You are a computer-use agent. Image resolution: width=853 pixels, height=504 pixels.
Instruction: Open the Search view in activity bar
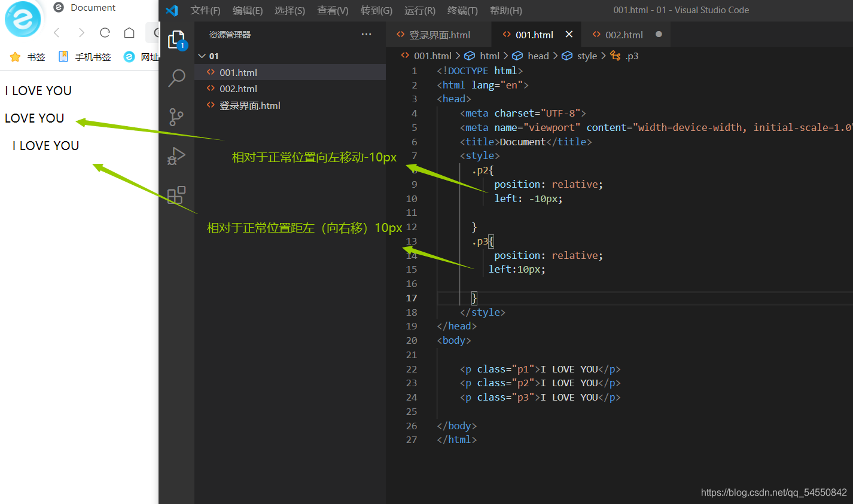tap(176, 78)
